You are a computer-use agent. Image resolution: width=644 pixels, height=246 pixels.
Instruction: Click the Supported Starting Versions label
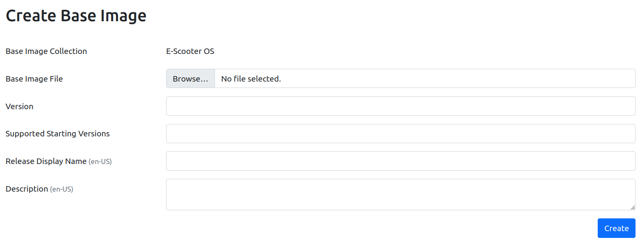(57, 133)
